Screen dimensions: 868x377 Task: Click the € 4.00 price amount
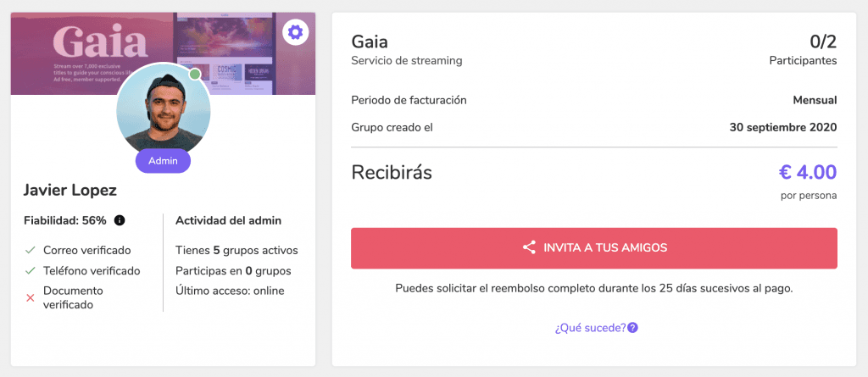pos(808,172)
